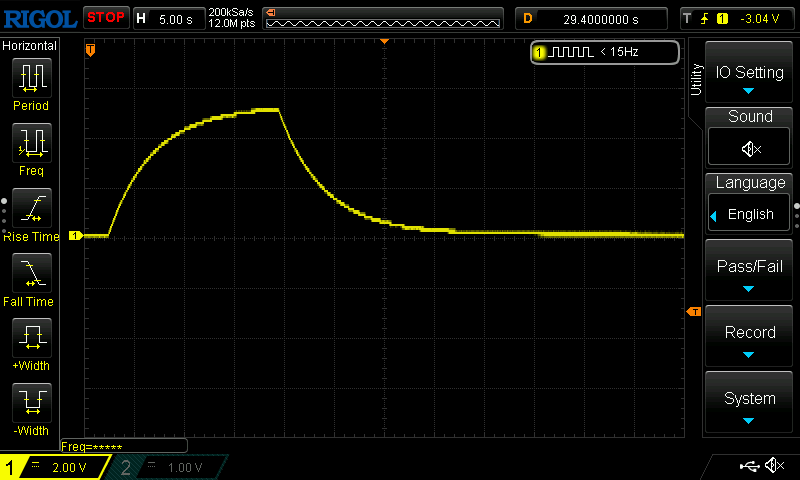Expand the Pass/Fail submenu
This screenshot has height=480, width=800.
tap(749, 270)
